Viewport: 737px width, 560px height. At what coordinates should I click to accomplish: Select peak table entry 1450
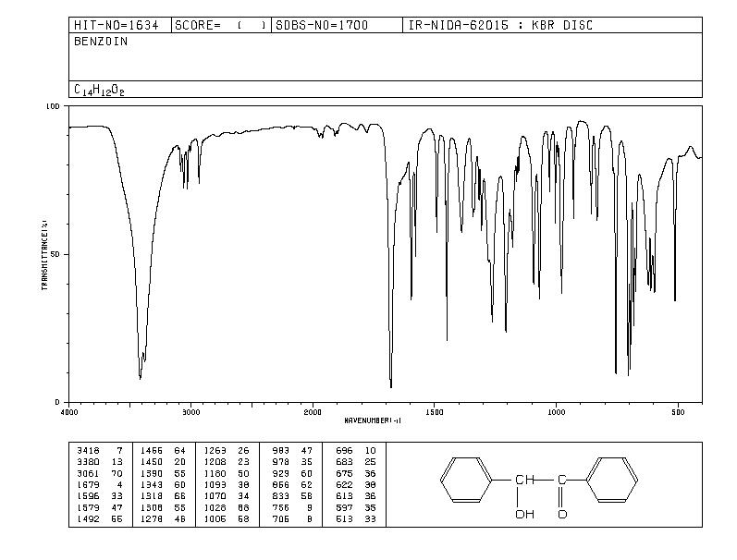click(x=152, y=462)
